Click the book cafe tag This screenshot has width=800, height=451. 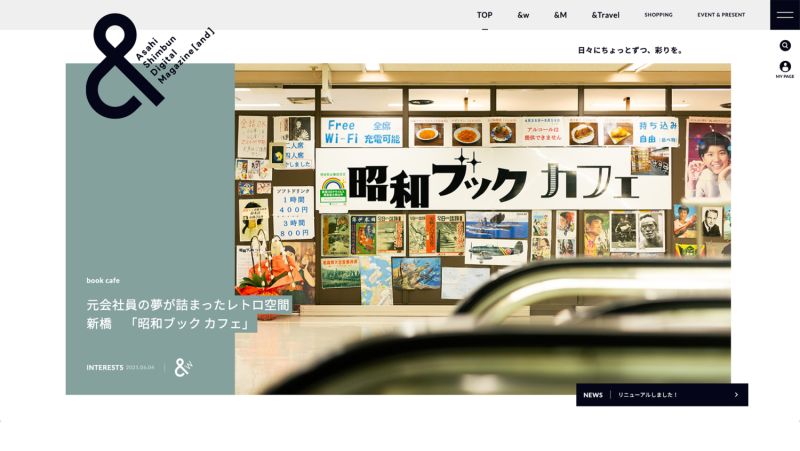[x=103, y=280]
